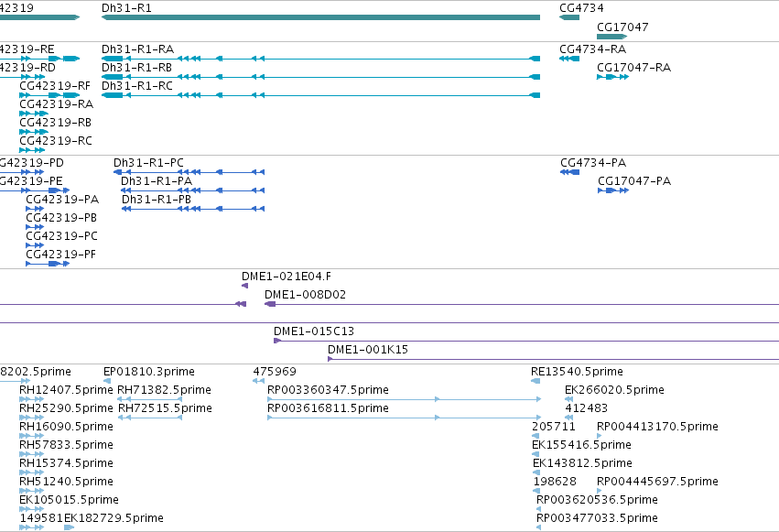
Task: Select the RE13540.5prime EST arrow
Action: point(536,381)
